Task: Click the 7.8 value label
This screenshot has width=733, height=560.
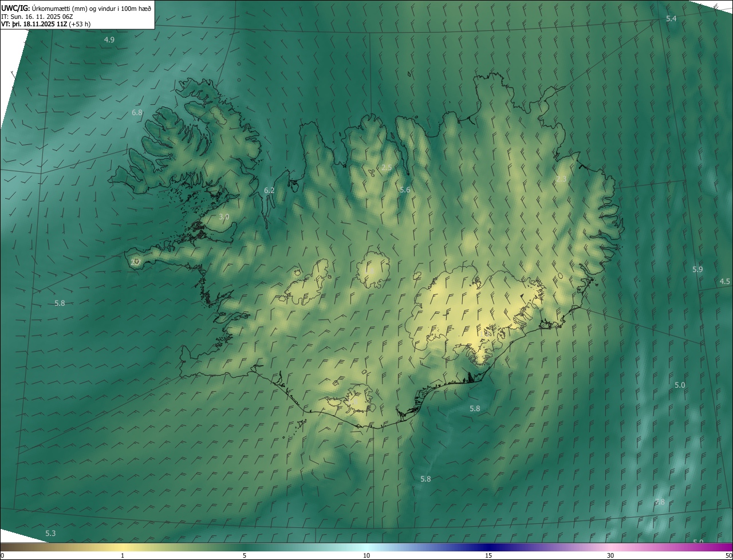Action: point(660,502)
